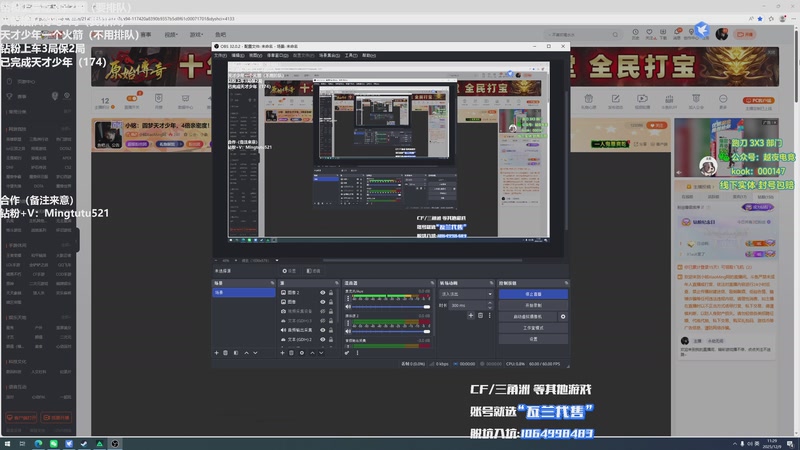This screenshot has height=450, width=800.
Task: Open streamer avatar in Huya header
Action: point(722,34)
